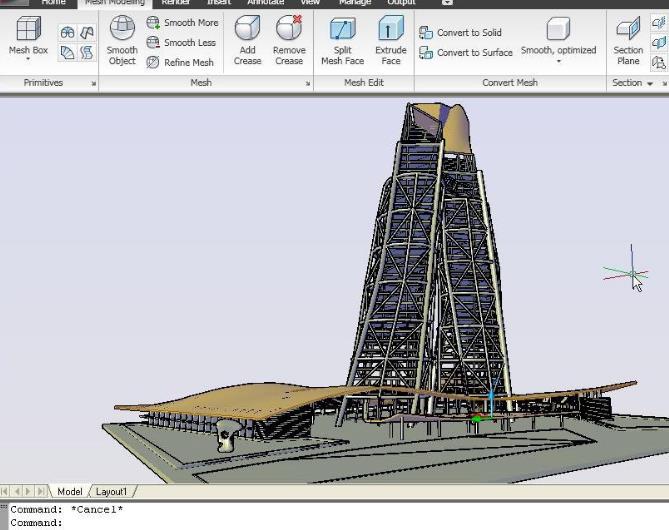The width and height of the screenshot is (669, 530).
Task: Expand the Section panel dropdown
Action: (x=650, y=83)
